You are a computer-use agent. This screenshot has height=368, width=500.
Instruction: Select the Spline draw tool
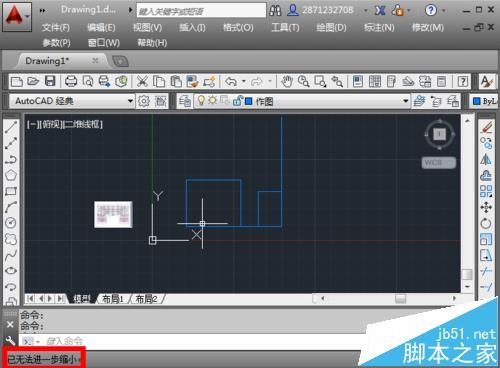pyautogui.click(x=11, y=255)
